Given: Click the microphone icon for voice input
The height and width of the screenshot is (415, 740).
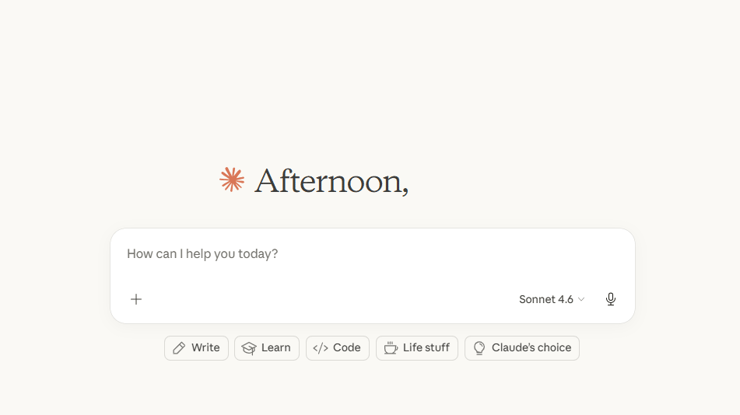Looking at the screenshot, I should pos(611,299).
